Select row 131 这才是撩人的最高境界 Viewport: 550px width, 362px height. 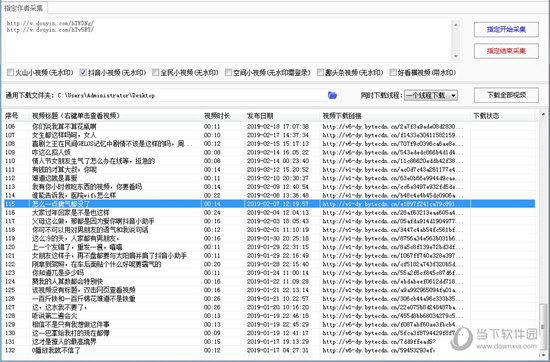tap(269, 341)
